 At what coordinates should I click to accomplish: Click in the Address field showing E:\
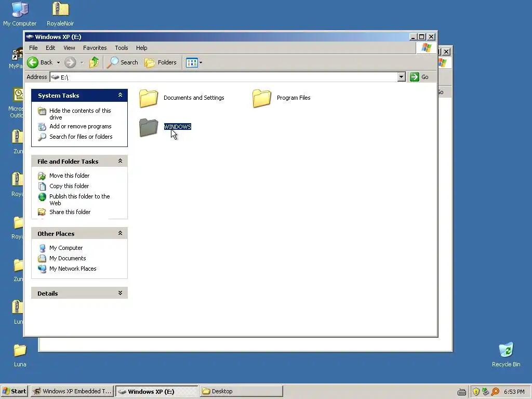[x=224, y=77]
